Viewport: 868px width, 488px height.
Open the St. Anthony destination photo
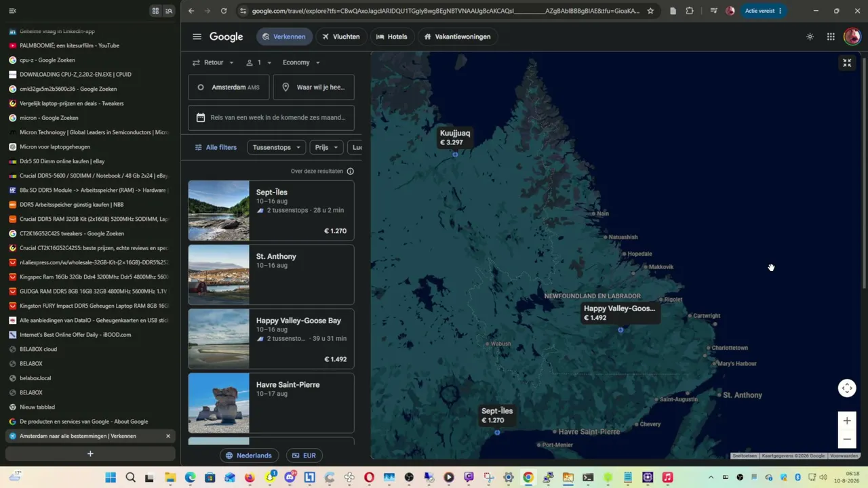(218, 274)
